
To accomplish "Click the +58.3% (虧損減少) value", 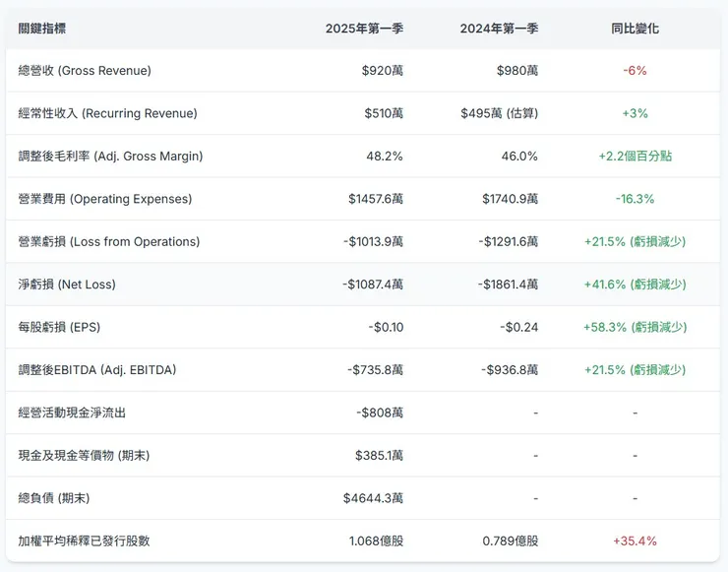I will [635, 327].
